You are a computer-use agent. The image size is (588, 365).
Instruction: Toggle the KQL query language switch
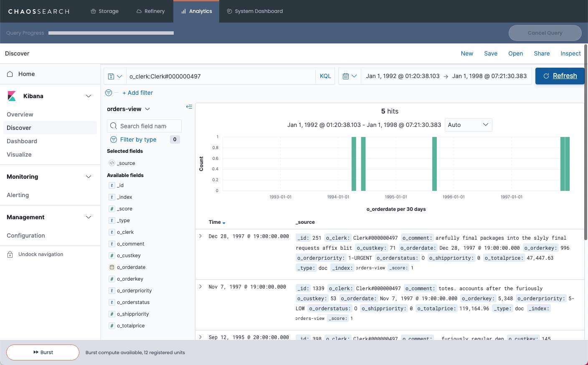[325, 76]
